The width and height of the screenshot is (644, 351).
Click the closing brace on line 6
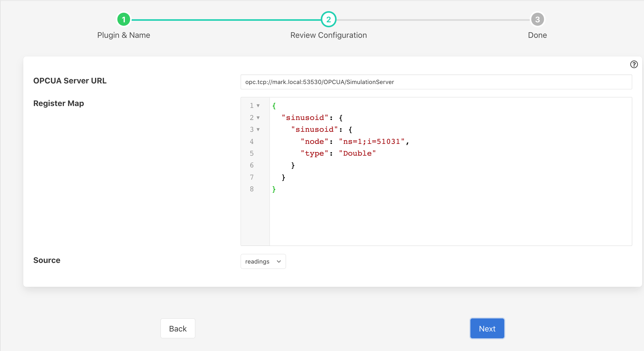(293, 165)
